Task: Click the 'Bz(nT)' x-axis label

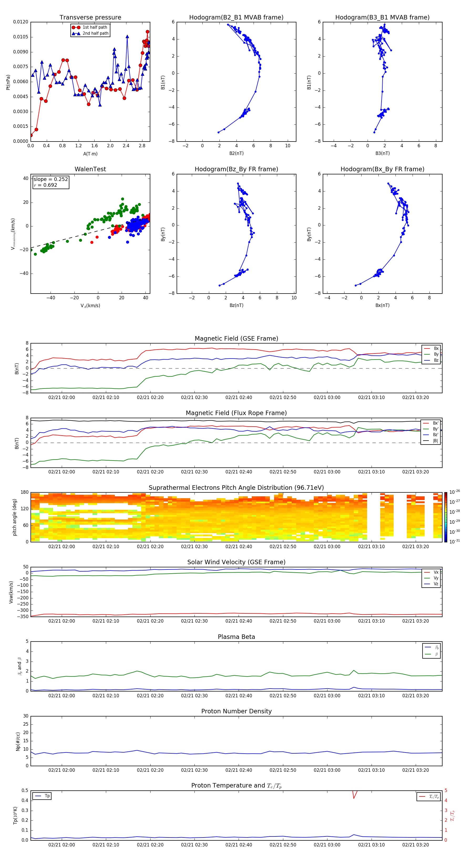Action: tap(236, 305)
